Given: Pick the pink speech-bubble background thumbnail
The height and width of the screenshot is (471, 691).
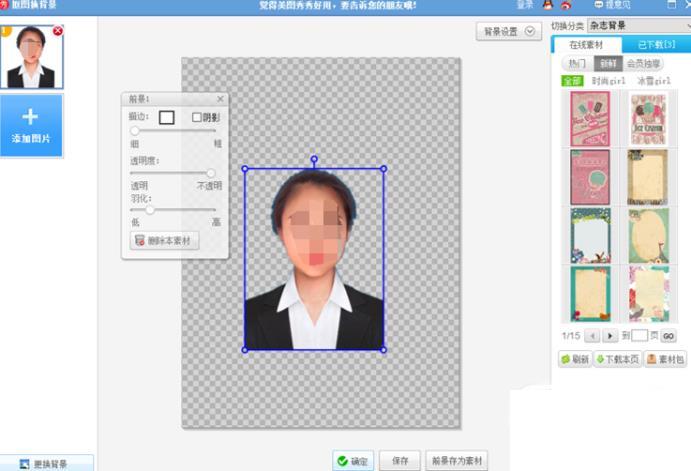Looking at the screenshot, I should (x=590, y=177).
